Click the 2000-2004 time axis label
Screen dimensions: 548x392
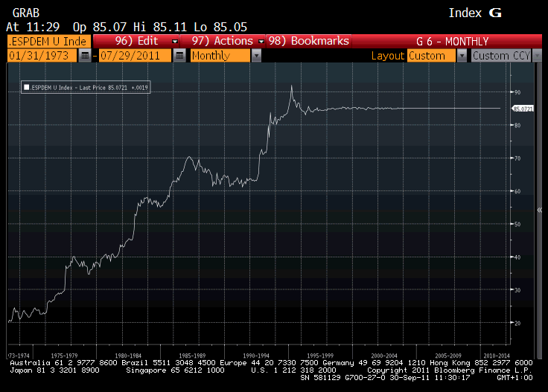(384, 356)
